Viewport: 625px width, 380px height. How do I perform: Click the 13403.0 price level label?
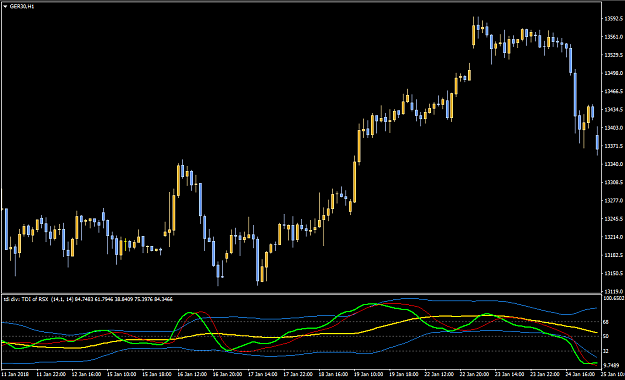[x=613, y=128]
